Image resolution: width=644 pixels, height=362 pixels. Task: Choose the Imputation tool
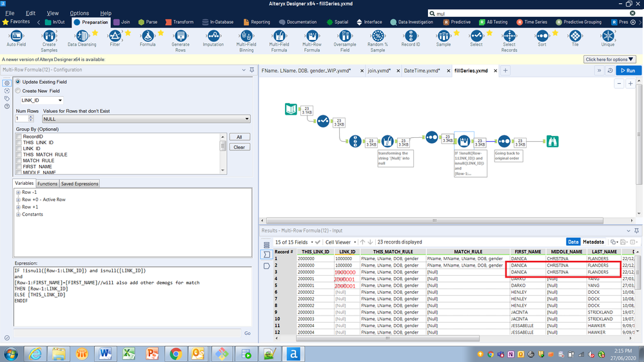[213, 39]
